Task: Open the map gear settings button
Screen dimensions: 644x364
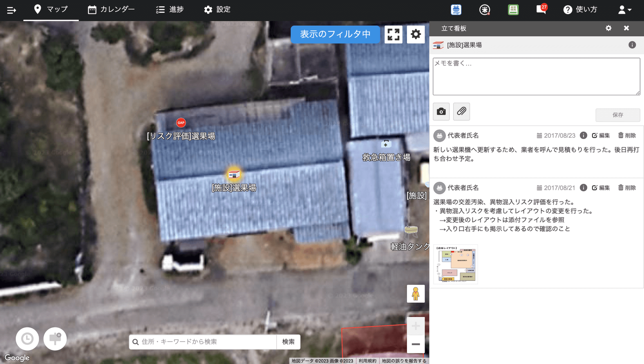Action: coord(416,34)
